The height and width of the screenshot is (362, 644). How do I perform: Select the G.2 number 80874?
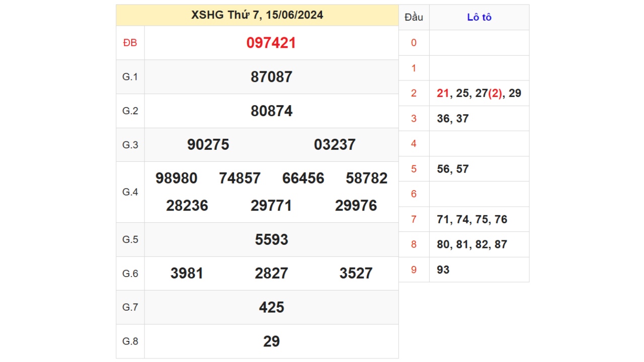(271, 111)
